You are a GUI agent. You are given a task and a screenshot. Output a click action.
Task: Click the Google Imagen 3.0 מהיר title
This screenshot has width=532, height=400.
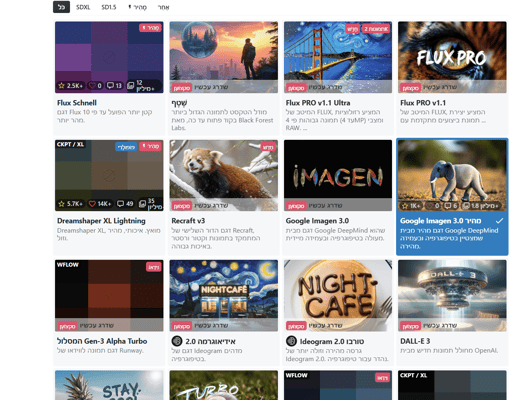click(x=440, y=221)
